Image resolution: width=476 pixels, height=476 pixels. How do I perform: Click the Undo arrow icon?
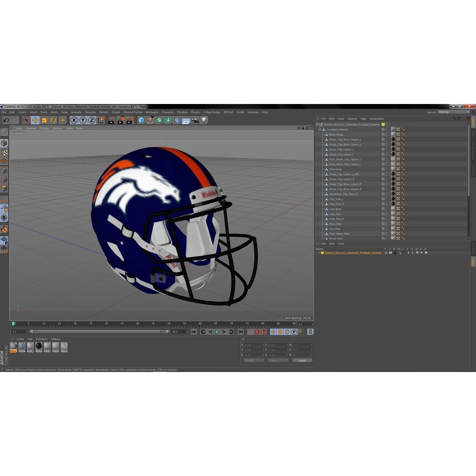[6, 120]
